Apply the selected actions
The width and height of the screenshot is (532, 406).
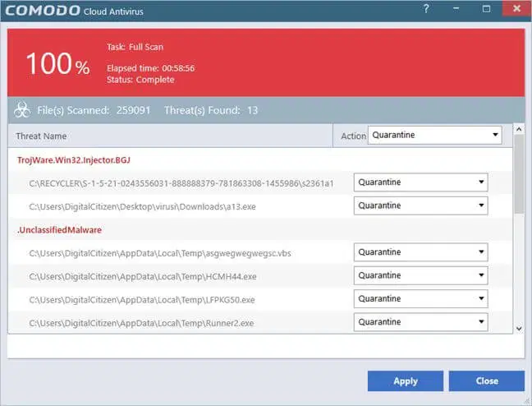pos(406,381)
